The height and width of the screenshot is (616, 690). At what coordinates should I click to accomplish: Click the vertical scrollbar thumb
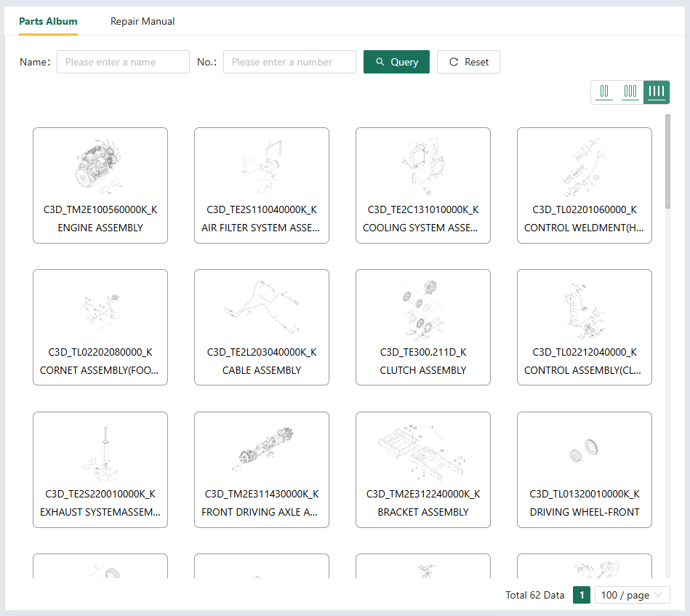click(668, 161)
